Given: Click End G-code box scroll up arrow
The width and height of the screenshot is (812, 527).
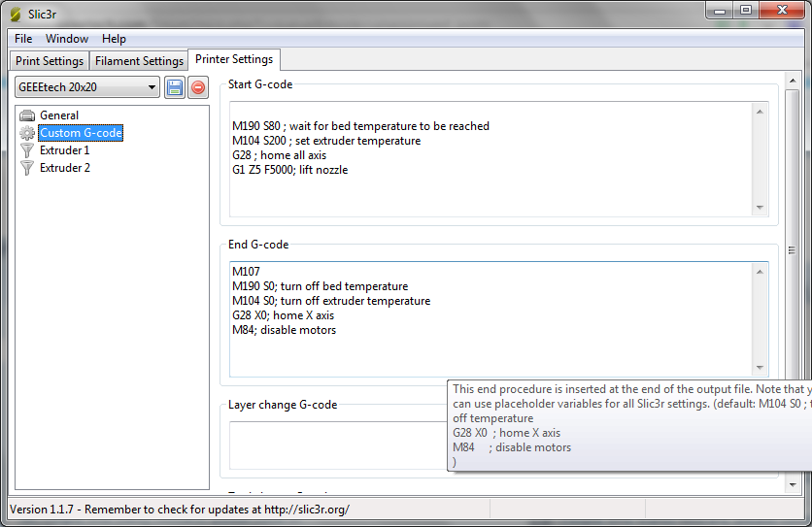Looking at the screenshot, I should pyautogui.click(x=760, y=272).
